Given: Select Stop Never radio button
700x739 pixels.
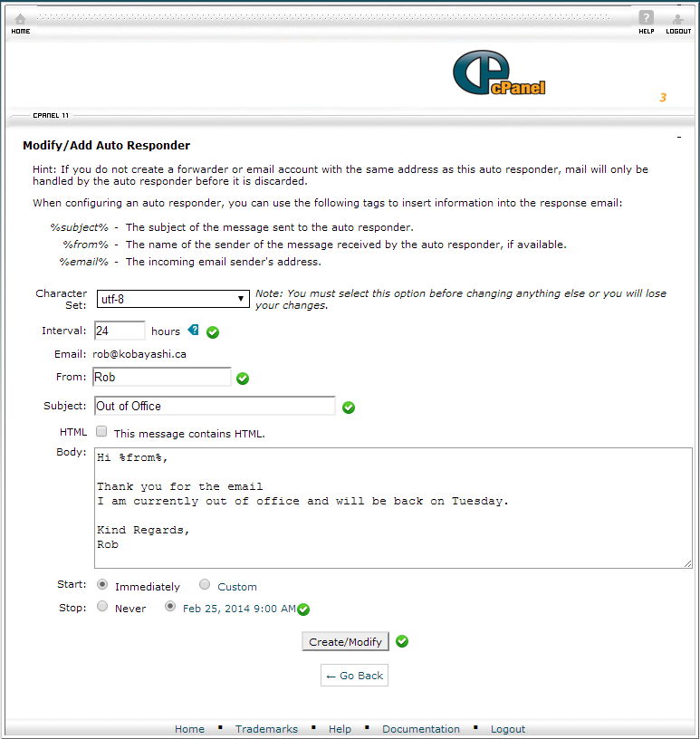Looking at the screenshot, I should coord(101,606).
